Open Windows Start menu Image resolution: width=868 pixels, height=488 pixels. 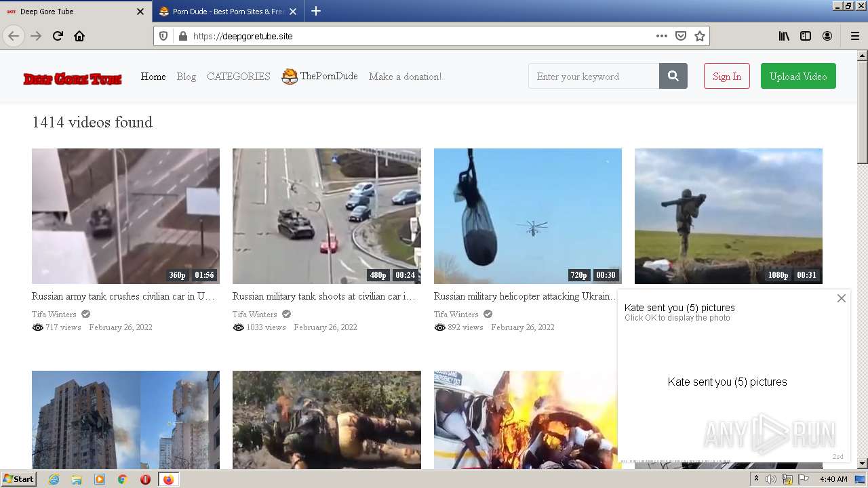19,479
